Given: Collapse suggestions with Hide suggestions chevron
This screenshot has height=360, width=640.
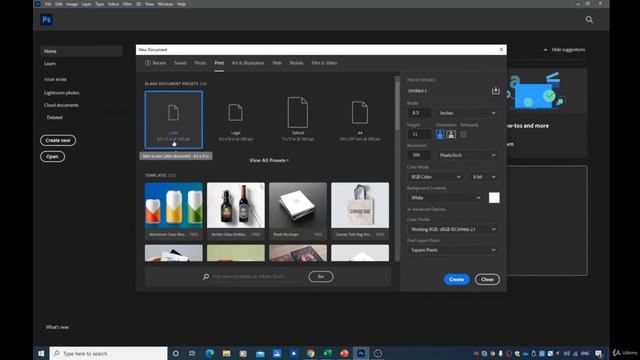Looking at the screenshot, I should [545, 50].
